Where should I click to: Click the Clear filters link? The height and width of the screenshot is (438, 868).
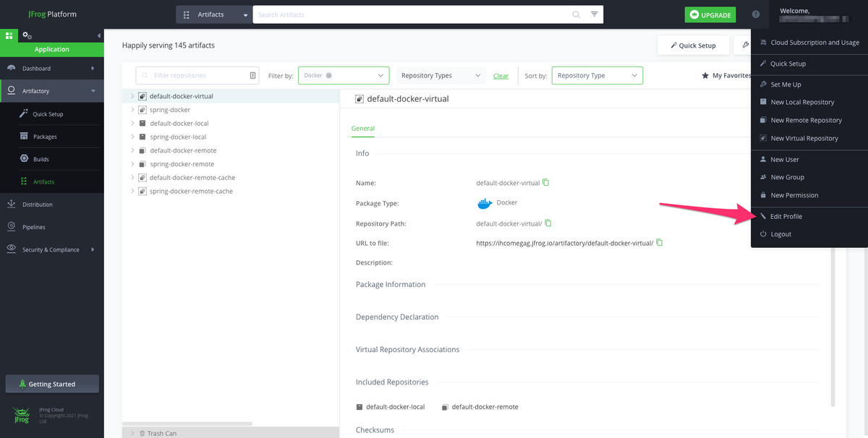point(501,76)
